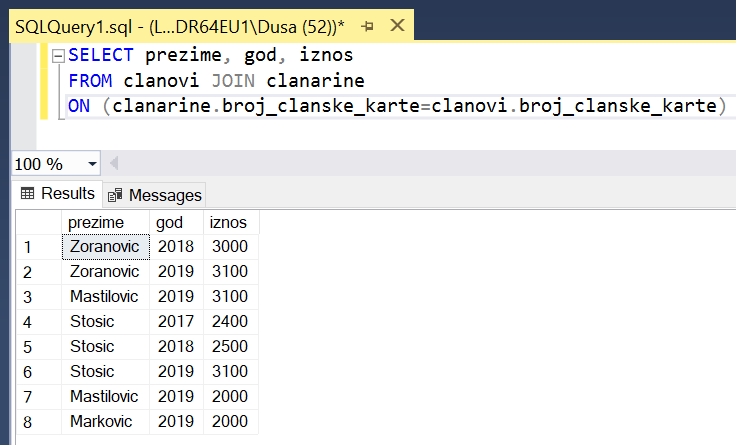Select the god column header

pyautogui.click(x=169, y=222)
